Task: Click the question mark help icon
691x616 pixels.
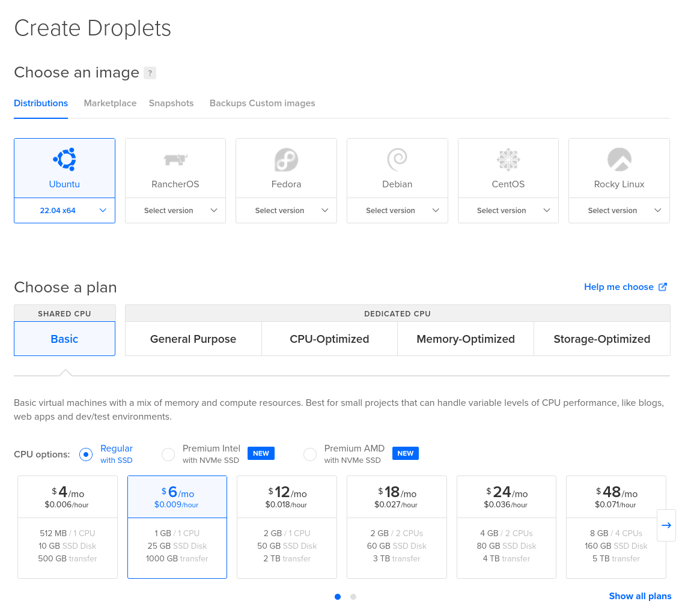Action: pyautogui.click(x=150, y=73)
